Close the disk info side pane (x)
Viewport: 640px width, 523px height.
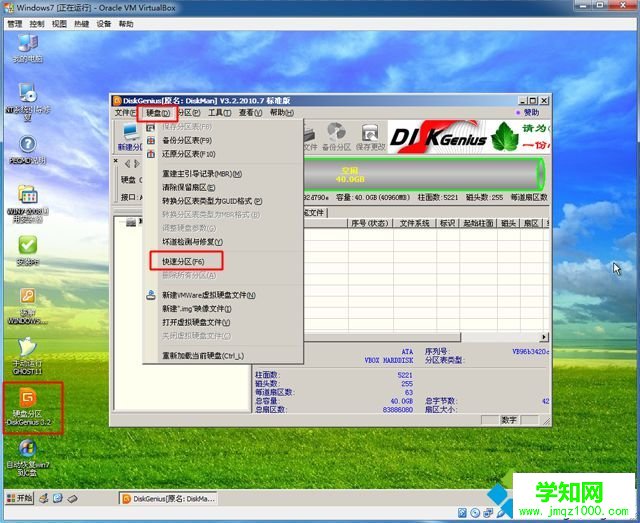coord(116,161)
